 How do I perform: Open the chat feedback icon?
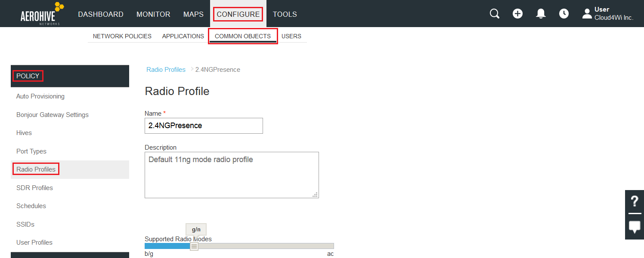click(x=635, y=227)
